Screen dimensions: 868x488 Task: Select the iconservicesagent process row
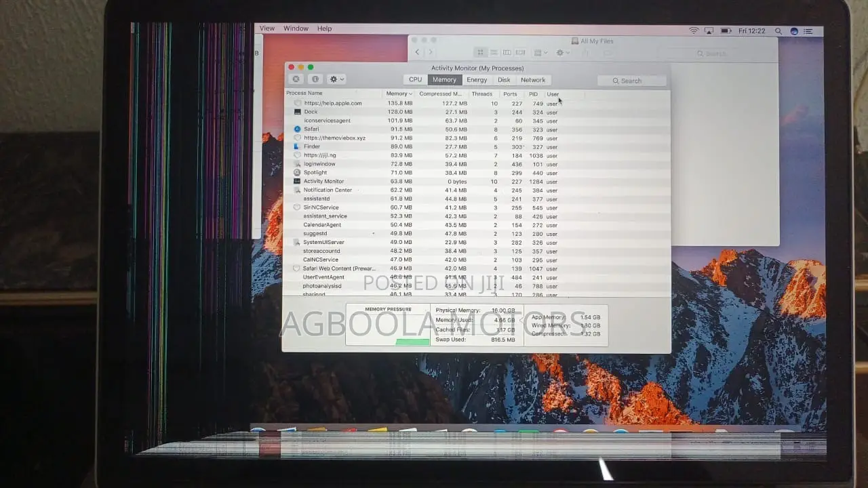(477, 121)
